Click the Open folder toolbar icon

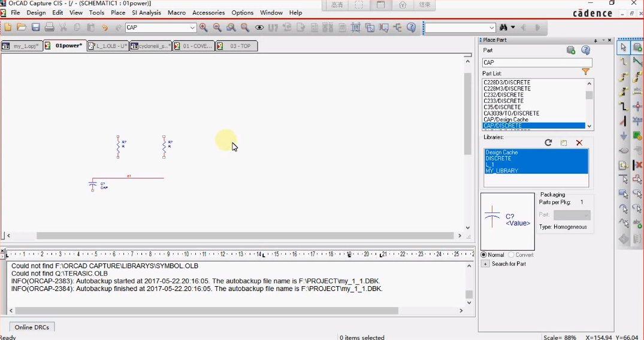pos(22,28)
